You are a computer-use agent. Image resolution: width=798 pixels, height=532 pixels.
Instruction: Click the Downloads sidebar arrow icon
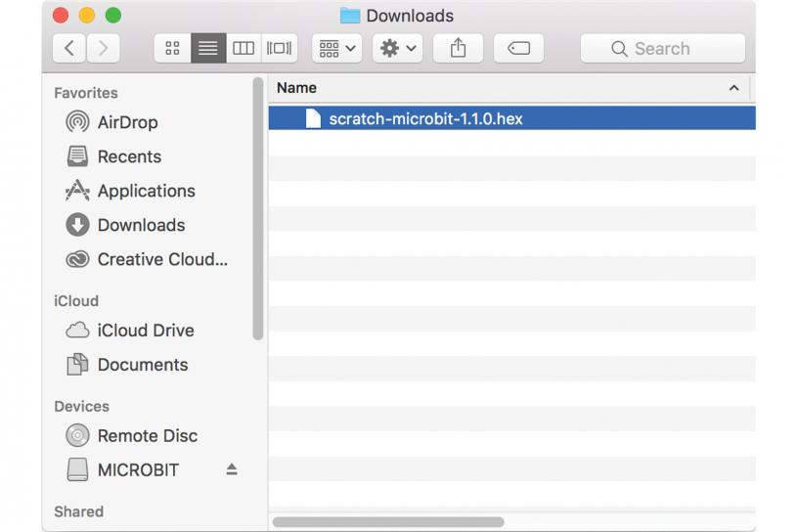point(77,225)
